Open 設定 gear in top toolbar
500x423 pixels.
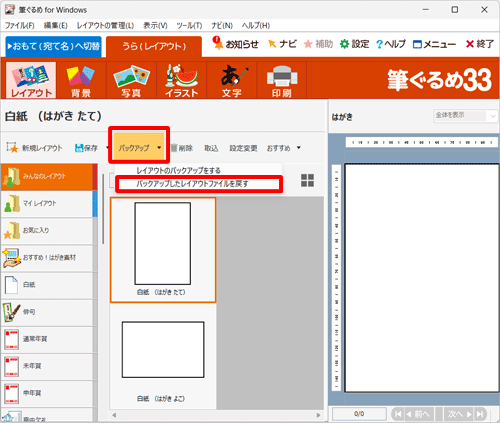pos(354,44)
